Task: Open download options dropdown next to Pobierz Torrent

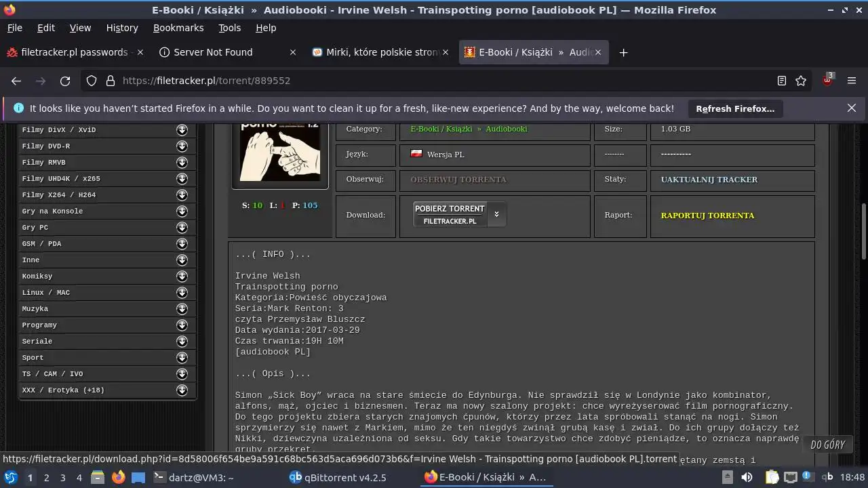Action: click(496, 214)
